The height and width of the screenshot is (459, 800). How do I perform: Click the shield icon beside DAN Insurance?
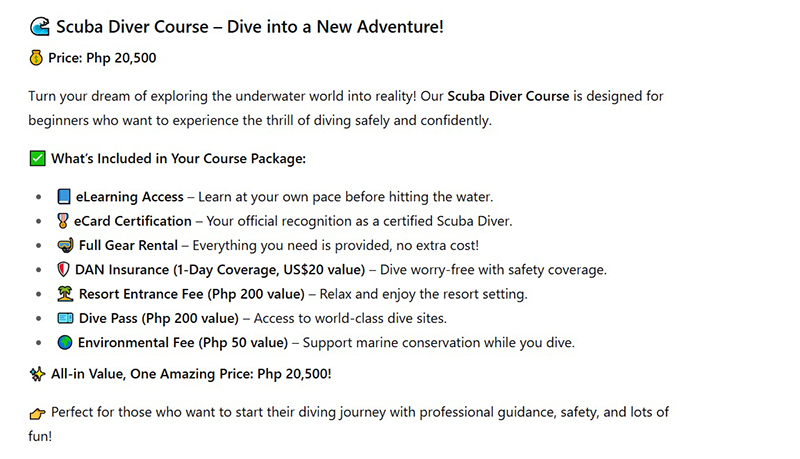point(64,270)
